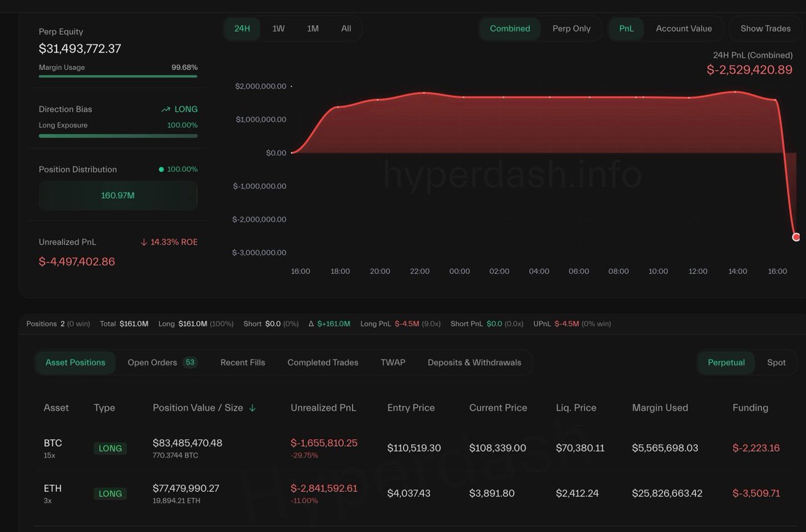This screenshot has width=806, height=532.
Task: Open the TWAP tab
Action: tap(392, 362)
